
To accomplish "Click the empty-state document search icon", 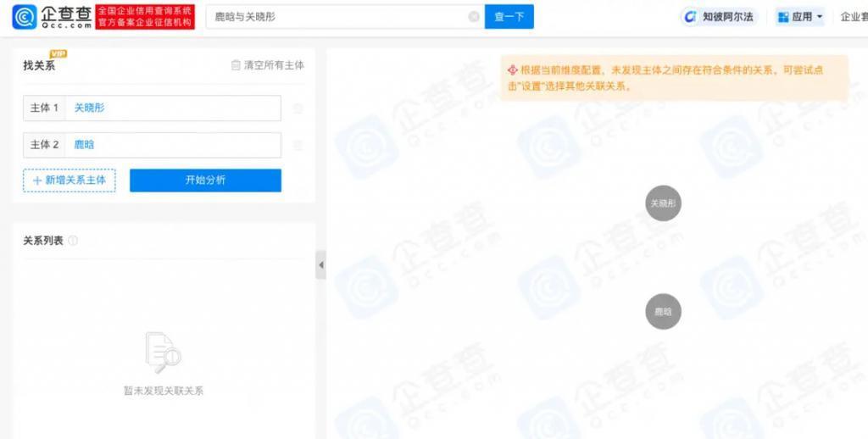I will coord(163,353).
